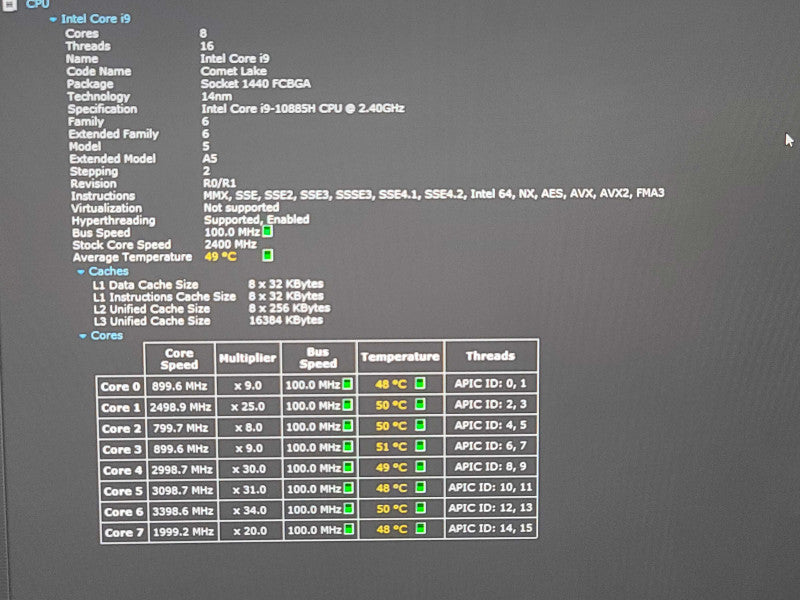Select the Core 0 row label
The width and height of the screenshot is (800, 600).
tap(120, 387)
